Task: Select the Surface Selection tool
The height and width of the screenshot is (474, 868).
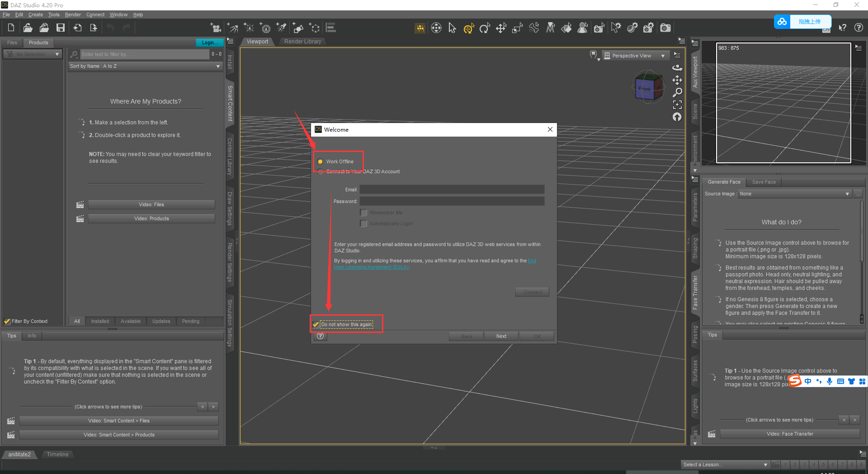Action: [x=566, y=28]
